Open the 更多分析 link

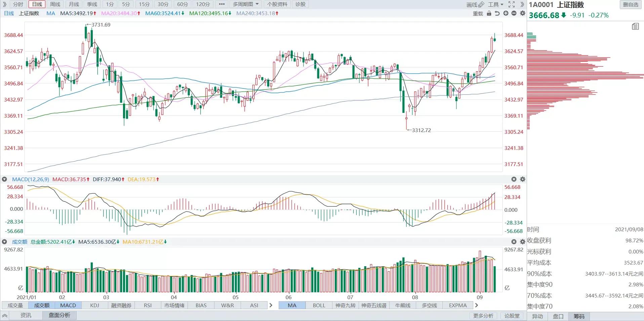coord(483,316)
